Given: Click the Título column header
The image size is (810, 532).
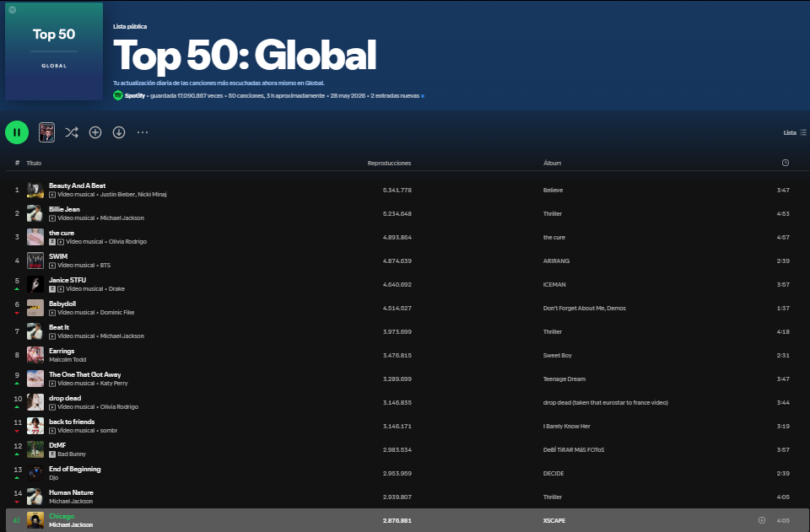Looking at the screenshot, I should click(34, 163).
